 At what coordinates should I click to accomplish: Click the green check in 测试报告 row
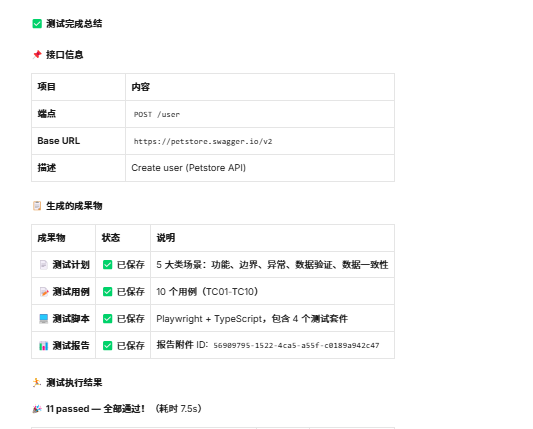pos(107,346)
